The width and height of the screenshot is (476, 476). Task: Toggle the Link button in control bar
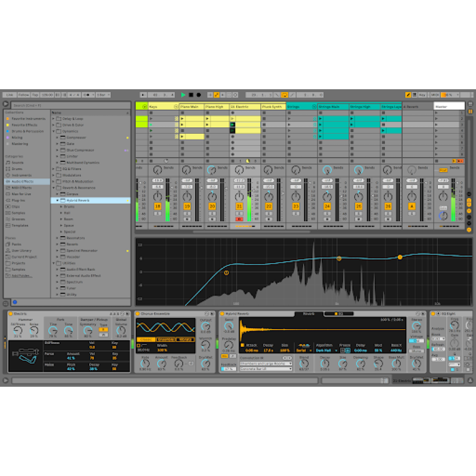[10, 95]
